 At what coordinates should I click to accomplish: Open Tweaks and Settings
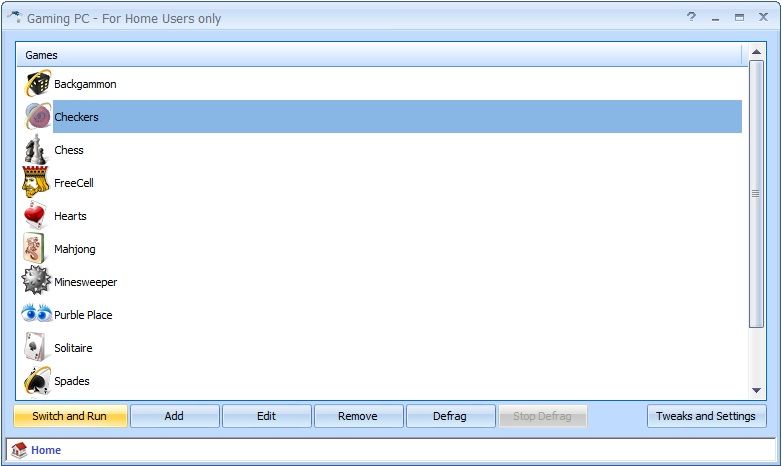click(706, 416)
